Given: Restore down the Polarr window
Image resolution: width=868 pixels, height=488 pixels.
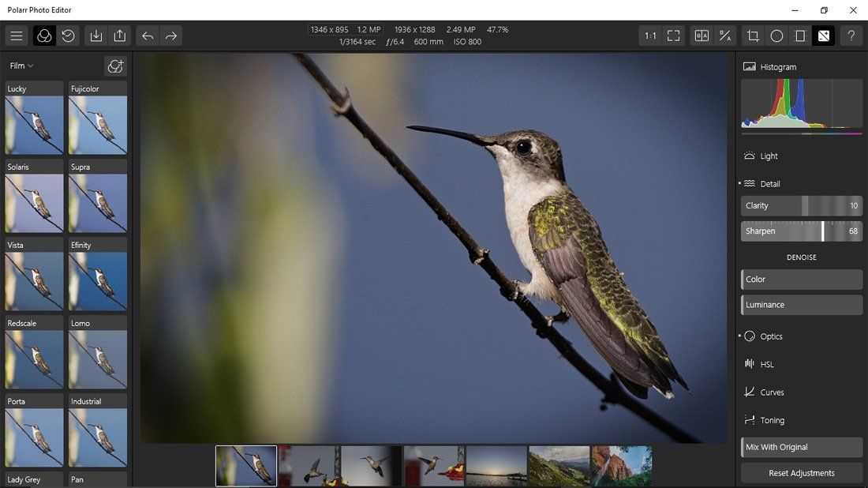Looking at the screenshot, I should click(x=824, y=10).
